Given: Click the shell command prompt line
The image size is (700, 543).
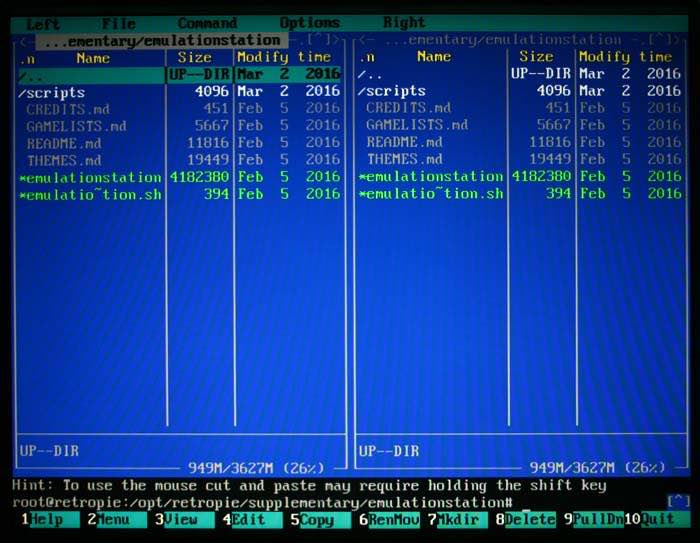Looking at the screenshot, I should 262,503.
